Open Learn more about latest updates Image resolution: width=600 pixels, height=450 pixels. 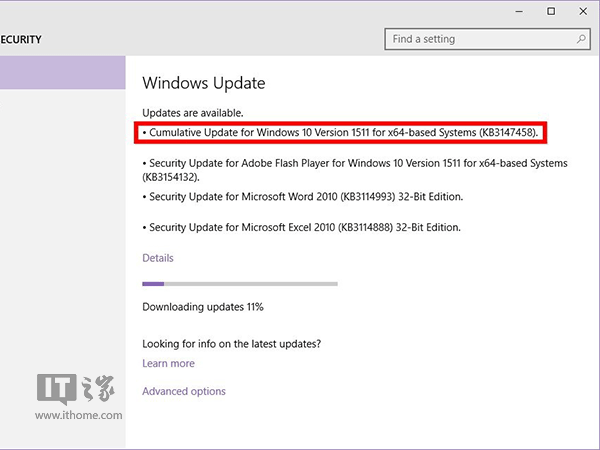pos(168,363)
